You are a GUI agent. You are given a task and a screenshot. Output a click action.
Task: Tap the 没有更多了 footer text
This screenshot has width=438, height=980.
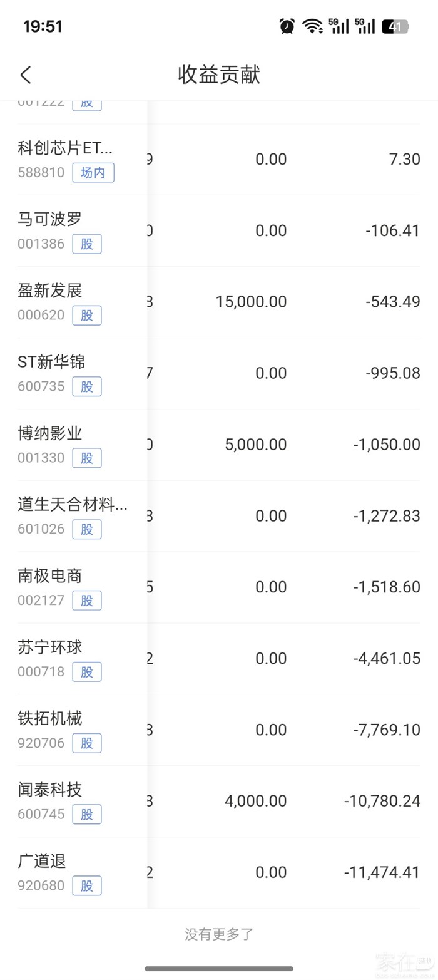(x=219, y=934)
